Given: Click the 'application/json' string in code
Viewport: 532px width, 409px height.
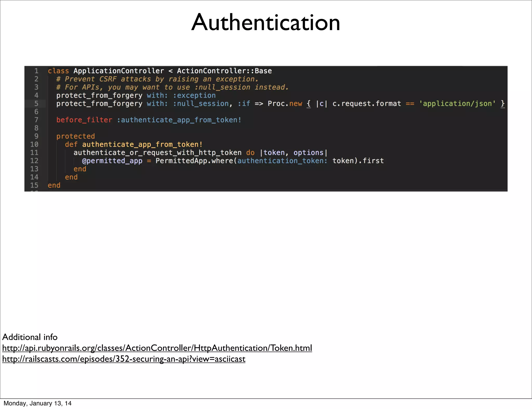Looking at the screenshot, I should coord(457,104).
